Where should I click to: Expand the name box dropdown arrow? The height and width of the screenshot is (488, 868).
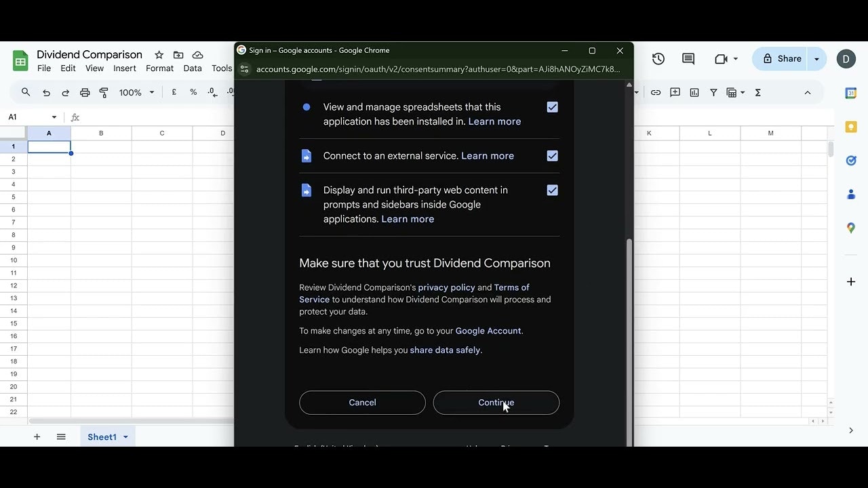pos(54,117)
